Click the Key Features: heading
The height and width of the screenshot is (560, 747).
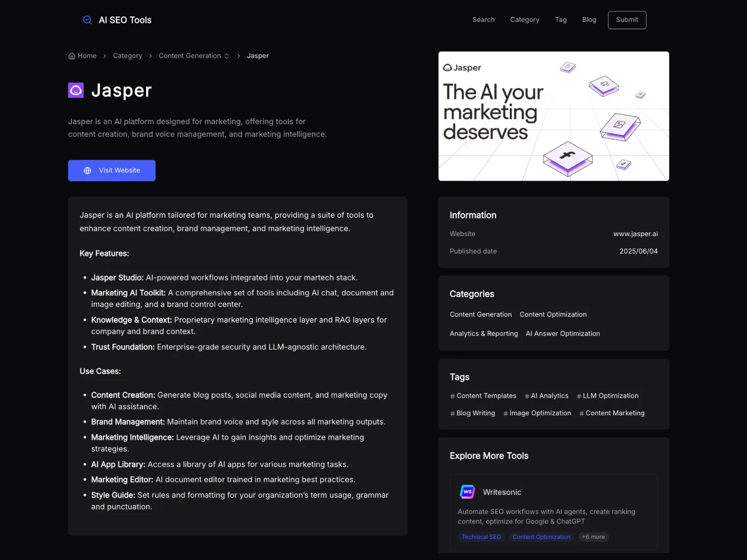(104, 253)
